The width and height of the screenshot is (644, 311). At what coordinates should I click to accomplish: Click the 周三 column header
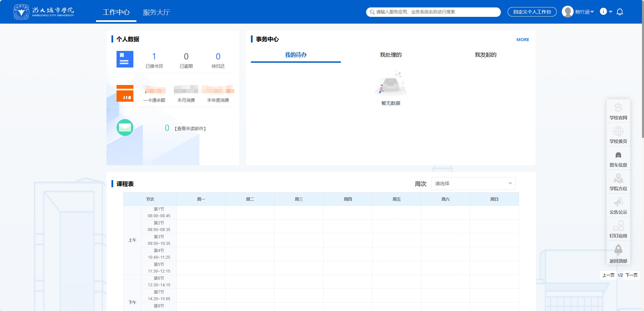pyautogui.click(x=299, y=199)
